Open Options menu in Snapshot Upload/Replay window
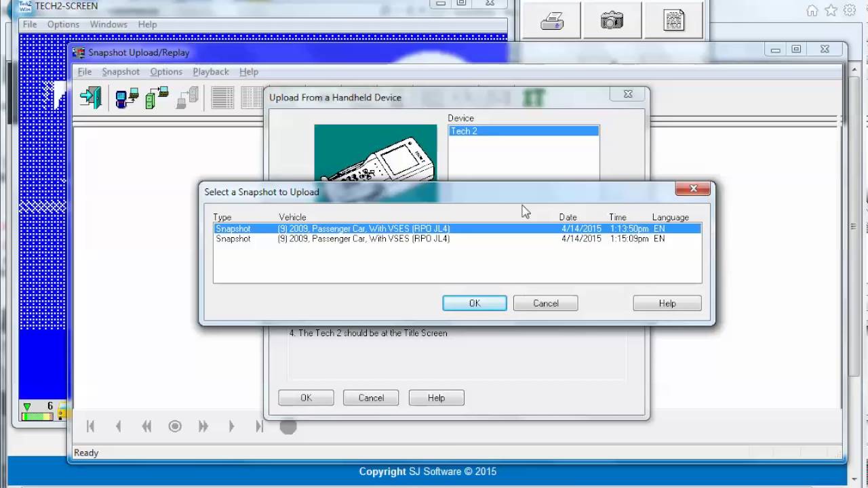The image size is (868, 488). tap(166, 71)
